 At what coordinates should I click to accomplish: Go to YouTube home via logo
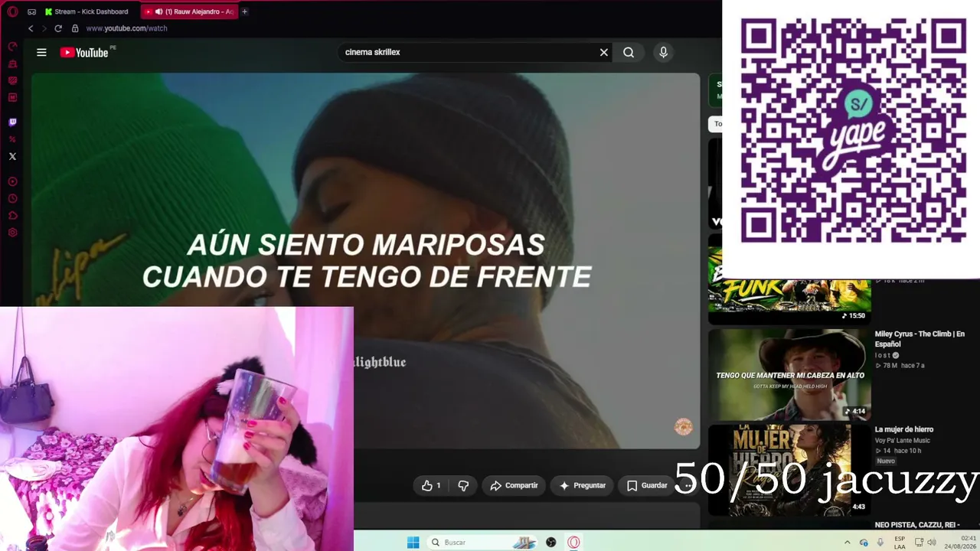coord(84,52)
